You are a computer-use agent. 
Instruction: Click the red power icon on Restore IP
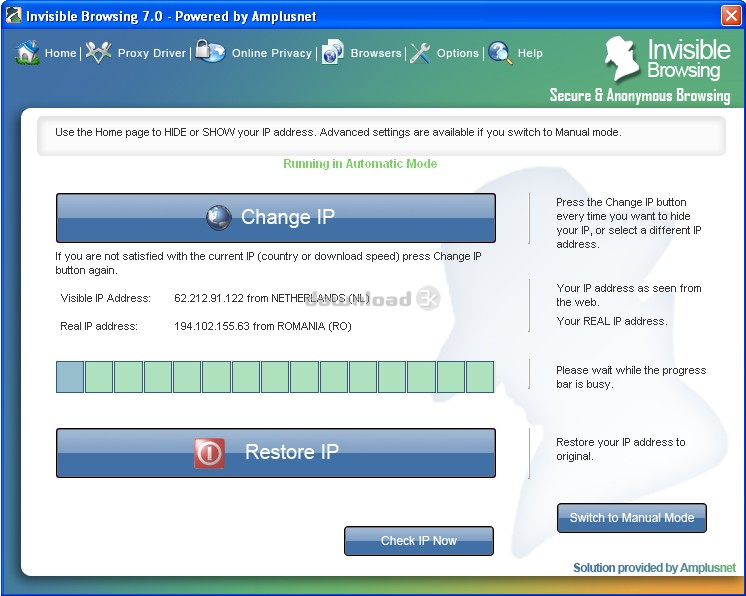[x=209, y=452]
